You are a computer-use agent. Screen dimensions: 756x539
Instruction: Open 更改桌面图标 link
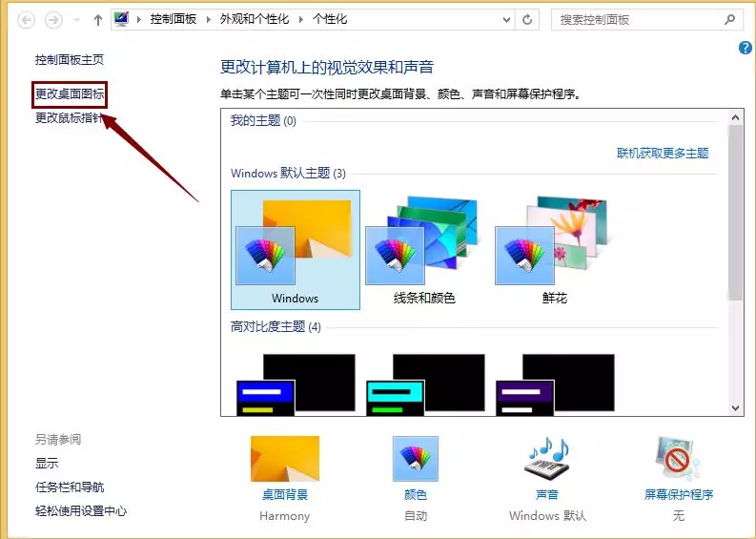pyautogui.click(x=70, y=93)
